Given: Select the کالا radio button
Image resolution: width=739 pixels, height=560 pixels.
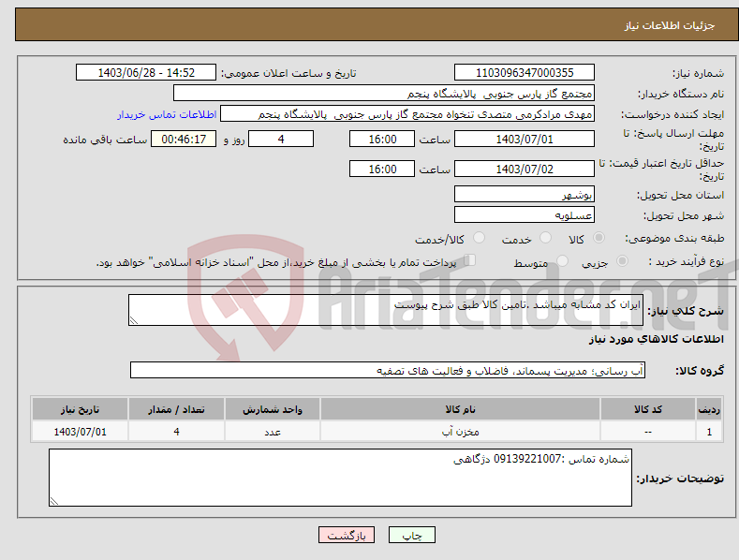Looking at the screenshot, I should coord(599,238).
